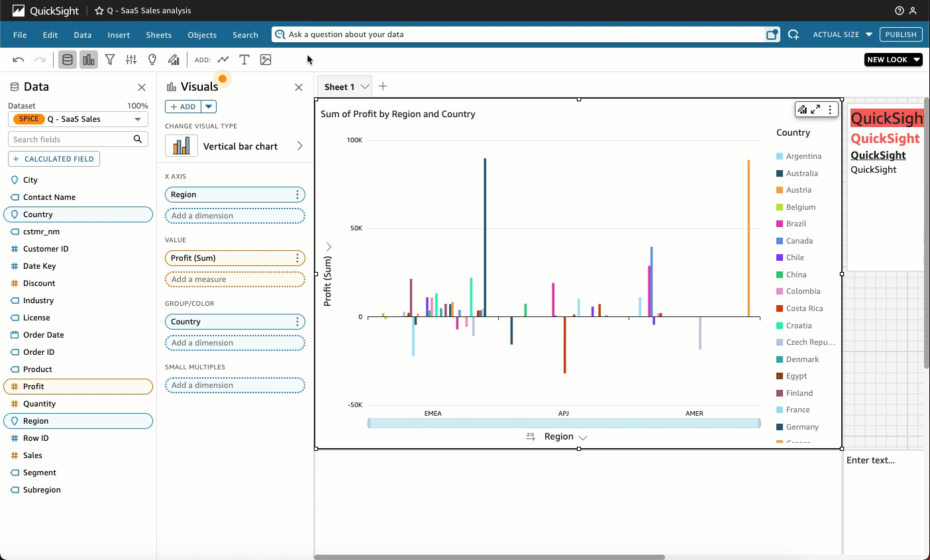Open Profit (Sum) field well options menu
Viewport: 930px width, 560px height.
297,258
